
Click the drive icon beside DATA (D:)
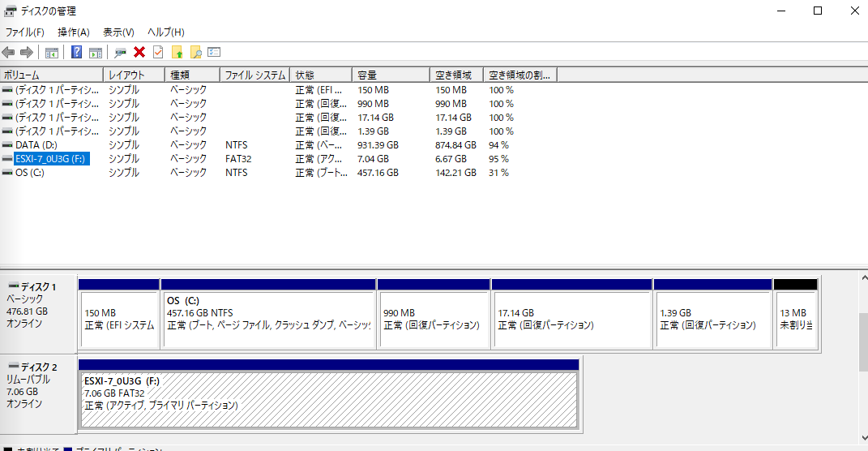click(x=7, y=145)
